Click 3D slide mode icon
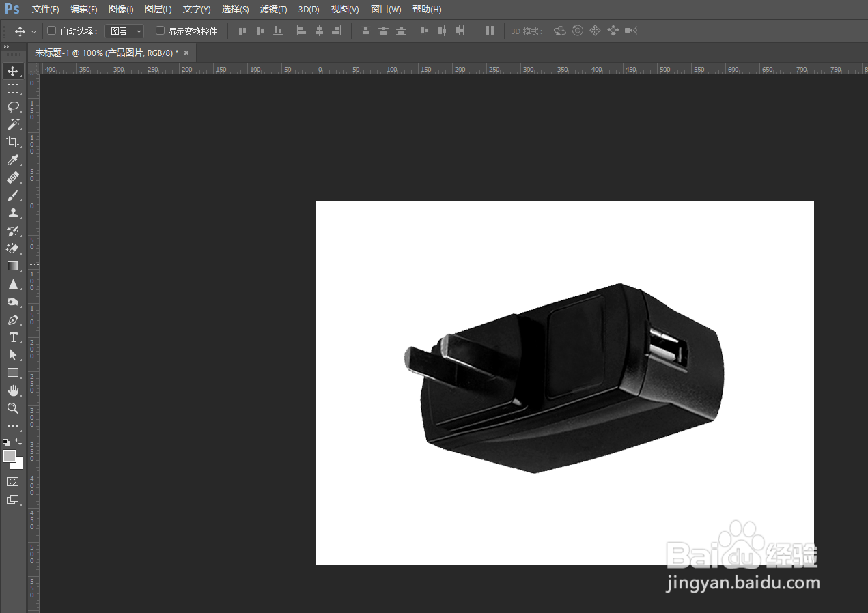This screenshot has width=868, height=613. click(x=613, y=31)
